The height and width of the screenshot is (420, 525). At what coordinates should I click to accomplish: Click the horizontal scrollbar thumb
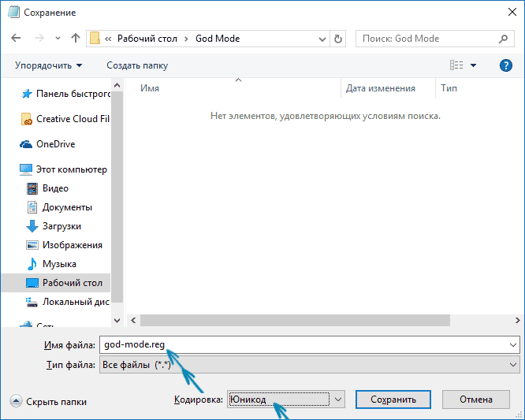(295, 320)
